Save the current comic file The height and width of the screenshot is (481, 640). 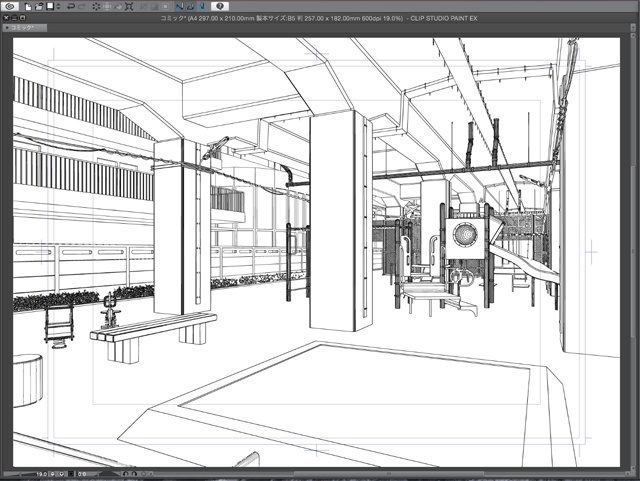(50, 7)
